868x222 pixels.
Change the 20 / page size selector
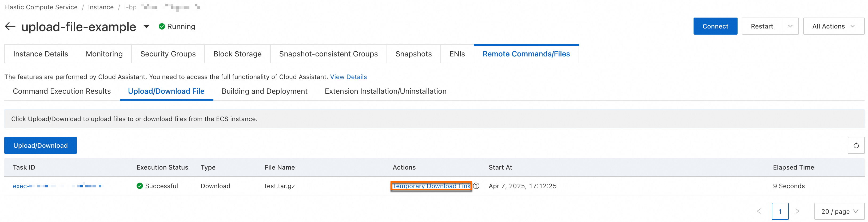coord(839,212)
